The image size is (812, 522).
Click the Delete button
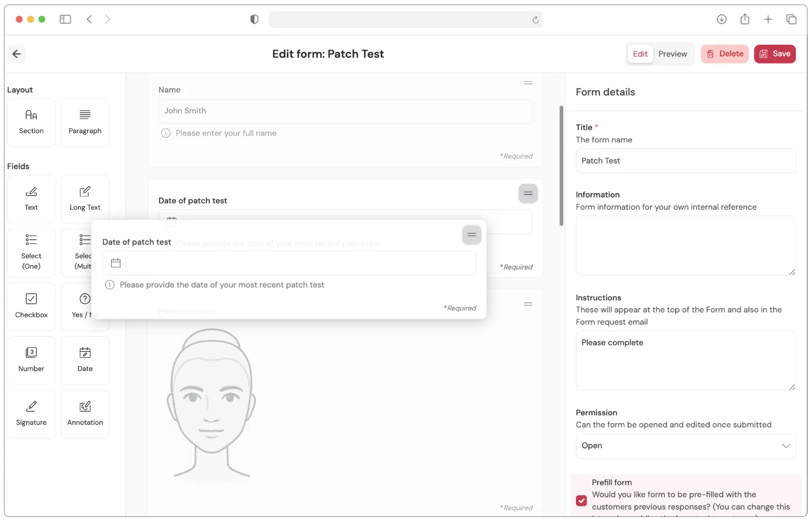(x=724, y=54)
